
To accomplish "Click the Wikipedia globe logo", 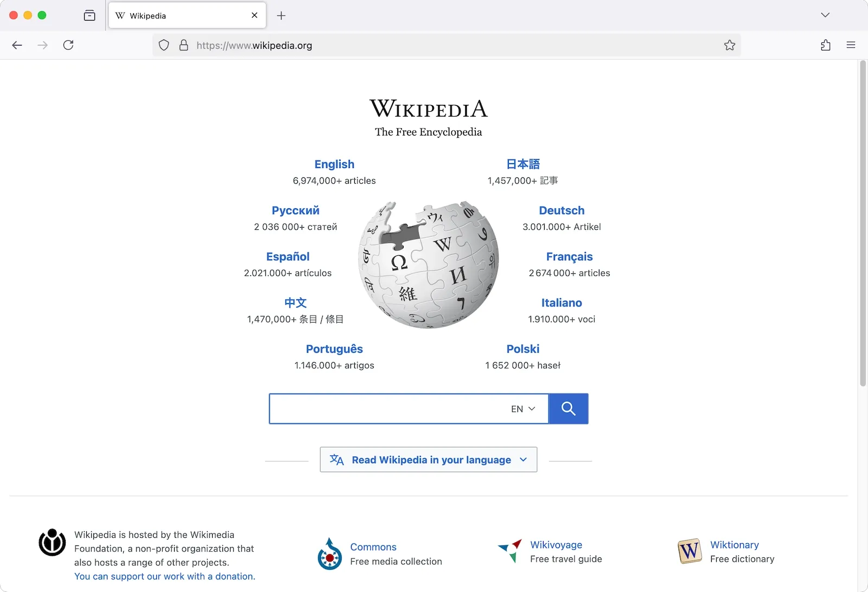I will (x=429, y=264).
